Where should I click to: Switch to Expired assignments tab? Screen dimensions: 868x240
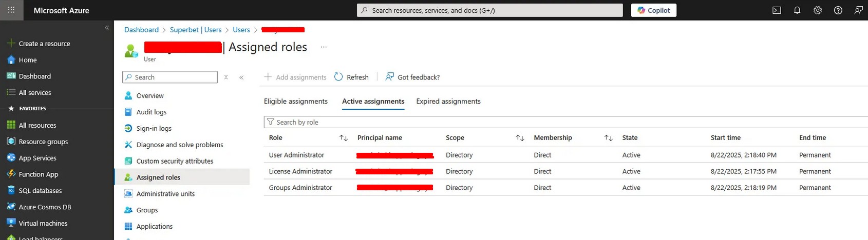click(x=448, y=102)
